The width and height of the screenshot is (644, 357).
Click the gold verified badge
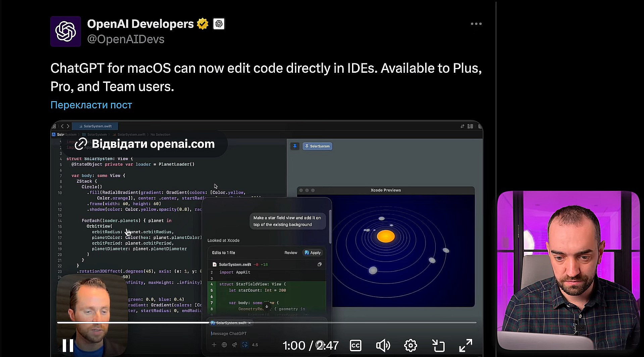(x=203, y=24)
